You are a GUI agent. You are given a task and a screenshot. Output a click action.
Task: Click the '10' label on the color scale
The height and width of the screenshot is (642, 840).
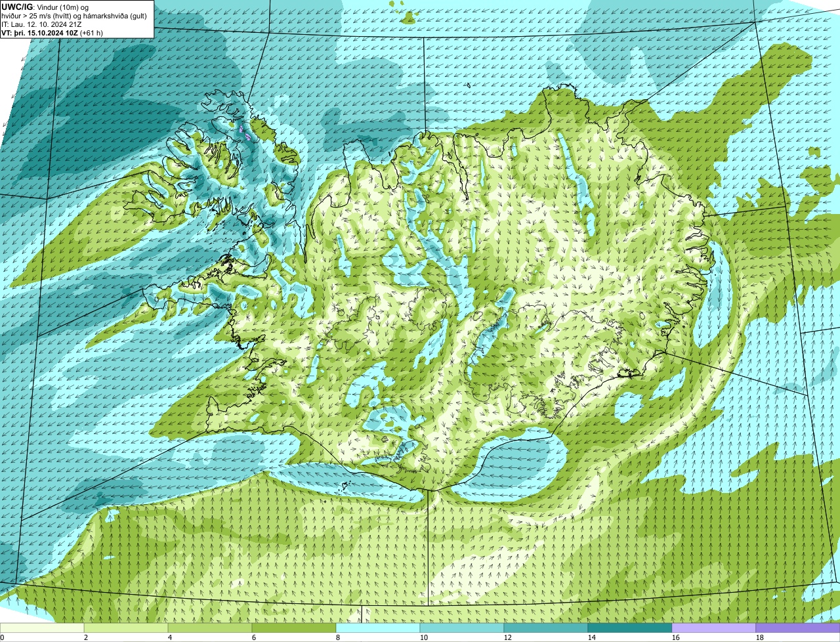[x=424, y=637]
